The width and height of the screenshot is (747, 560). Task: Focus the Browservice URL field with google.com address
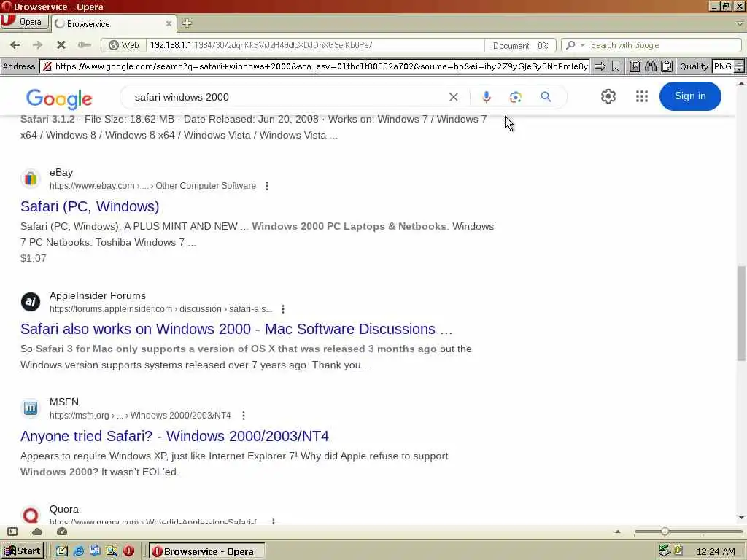pos(321,66)
